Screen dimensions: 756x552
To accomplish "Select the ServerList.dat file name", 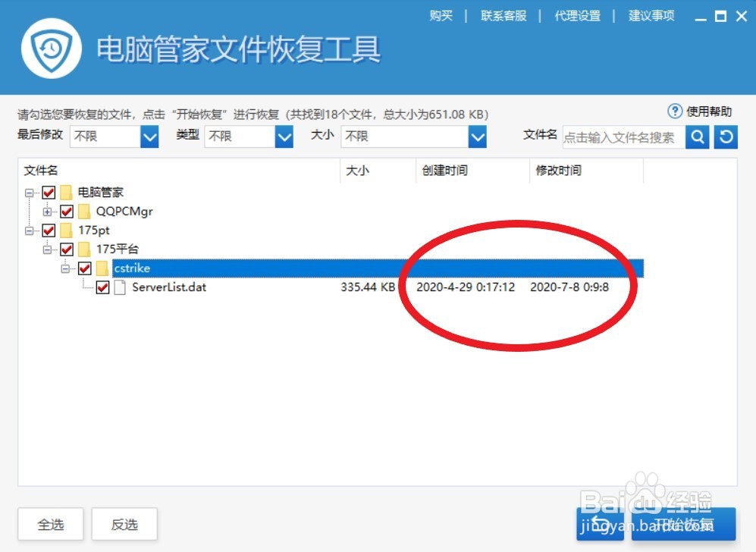I will pos(169,287).
